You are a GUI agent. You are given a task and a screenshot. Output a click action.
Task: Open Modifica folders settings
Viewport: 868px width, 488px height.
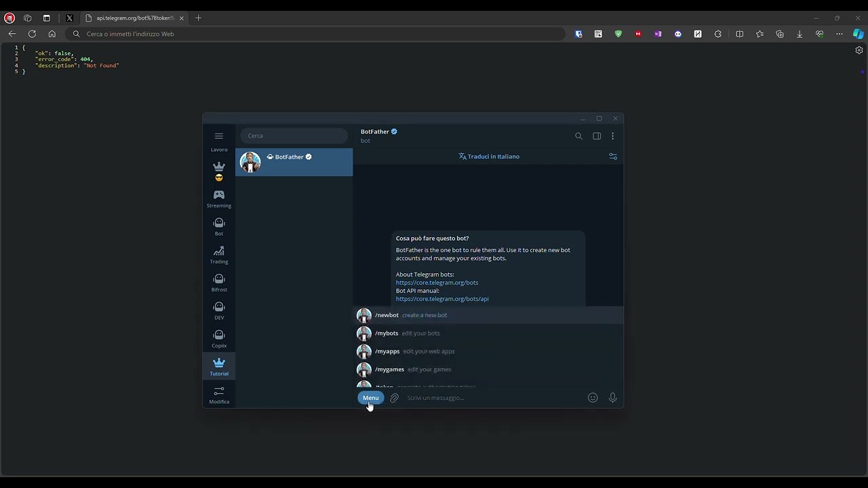click(218, 395)
